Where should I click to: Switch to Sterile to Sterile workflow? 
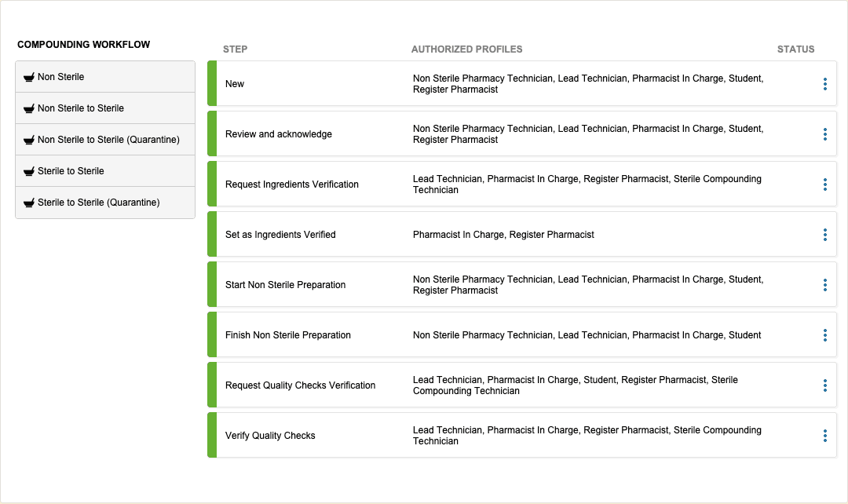71,171
